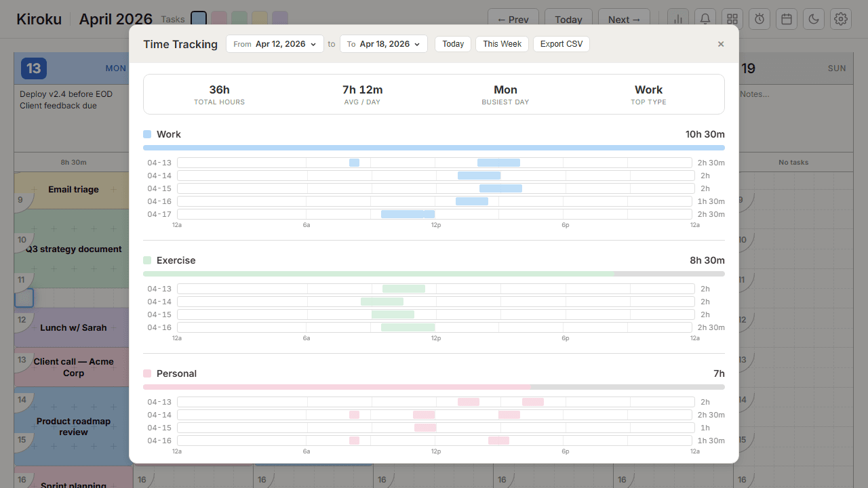Open the statistics bar chart icon

(678, 19)
